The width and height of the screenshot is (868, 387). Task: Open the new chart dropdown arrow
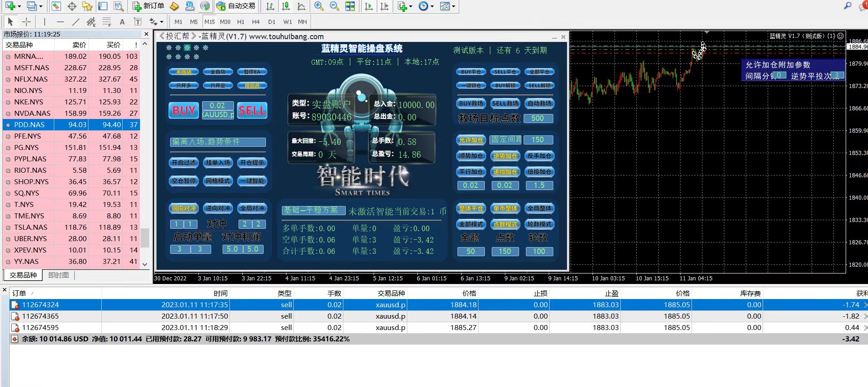19,6
